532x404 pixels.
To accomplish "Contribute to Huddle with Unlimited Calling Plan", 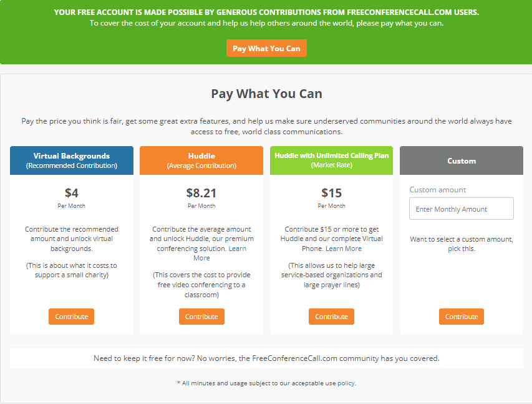I will 331,317.
